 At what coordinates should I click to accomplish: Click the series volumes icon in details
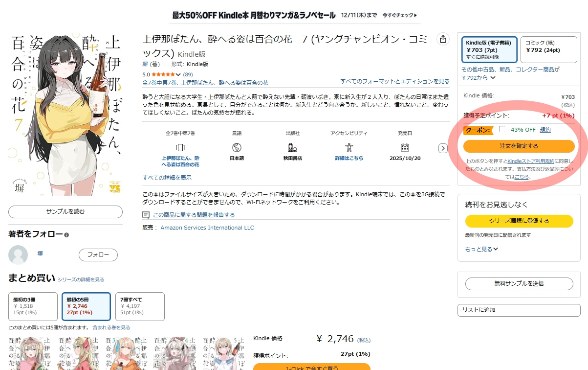tap(180, 147)
